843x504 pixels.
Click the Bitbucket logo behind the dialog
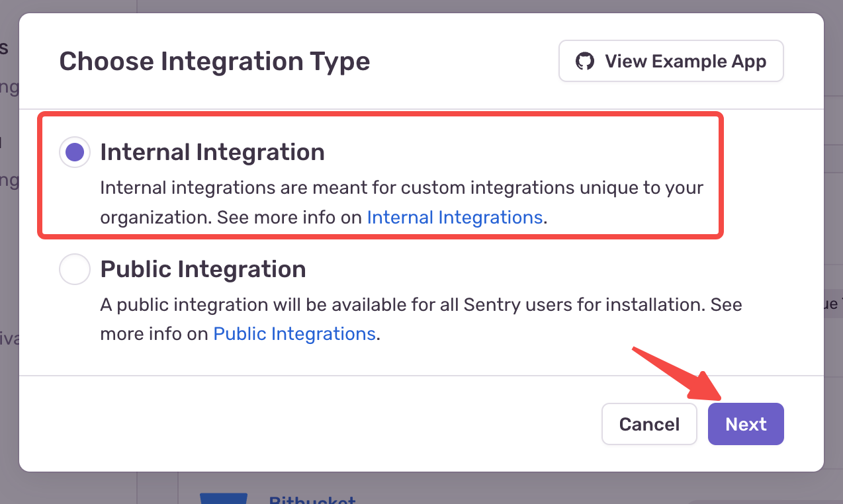[224, 497]
